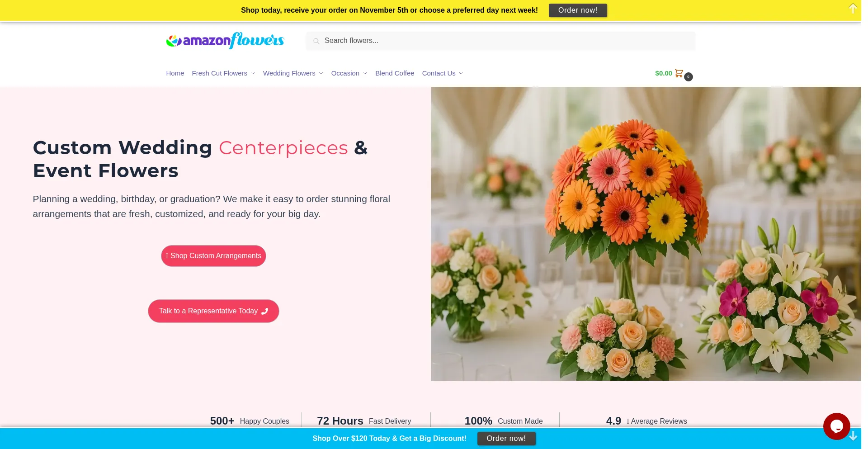868x449 pixels.
Task: Open the live chat bubble
Action: coord(836,426)
